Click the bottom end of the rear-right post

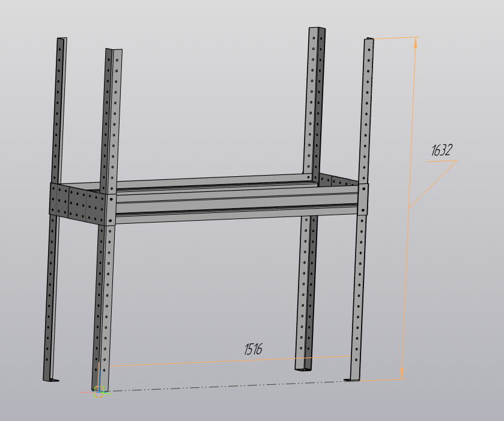point(303,367)
